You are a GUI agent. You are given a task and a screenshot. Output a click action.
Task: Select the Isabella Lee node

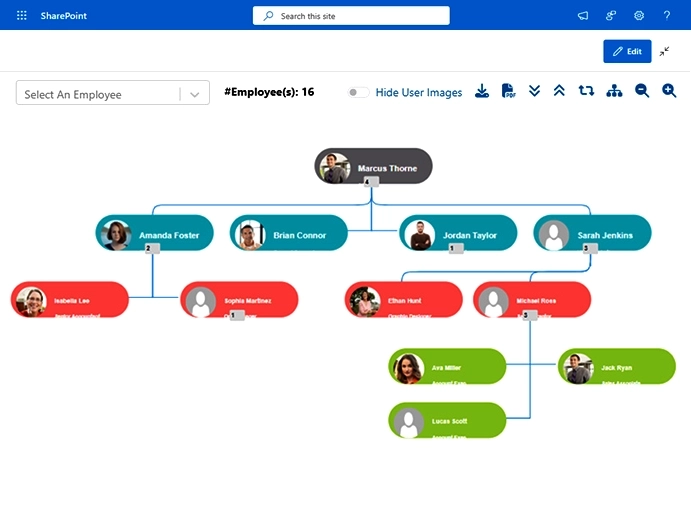point(70,300)
